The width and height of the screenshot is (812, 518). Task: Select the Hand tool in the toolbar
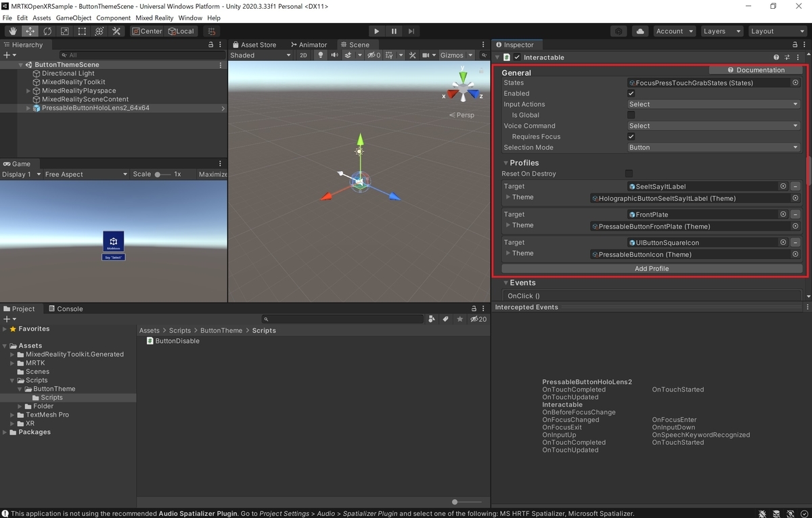[13, 31]
